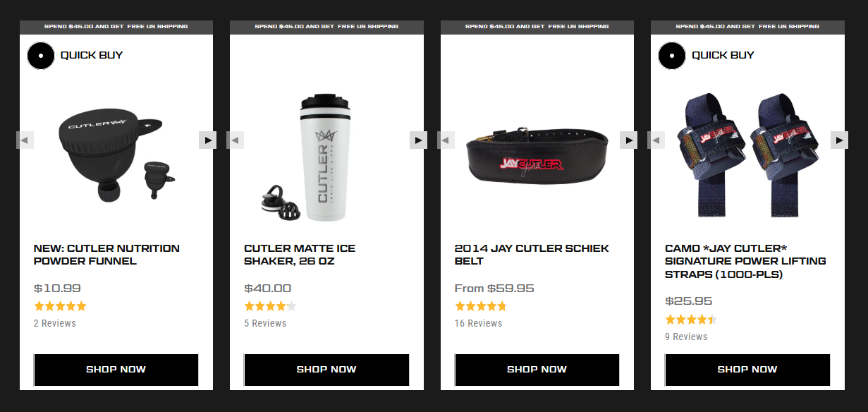This screenshot has height=412, width=868.
Task: Go back to previous Schiek Belt image
Action: (x=446, y=140)
